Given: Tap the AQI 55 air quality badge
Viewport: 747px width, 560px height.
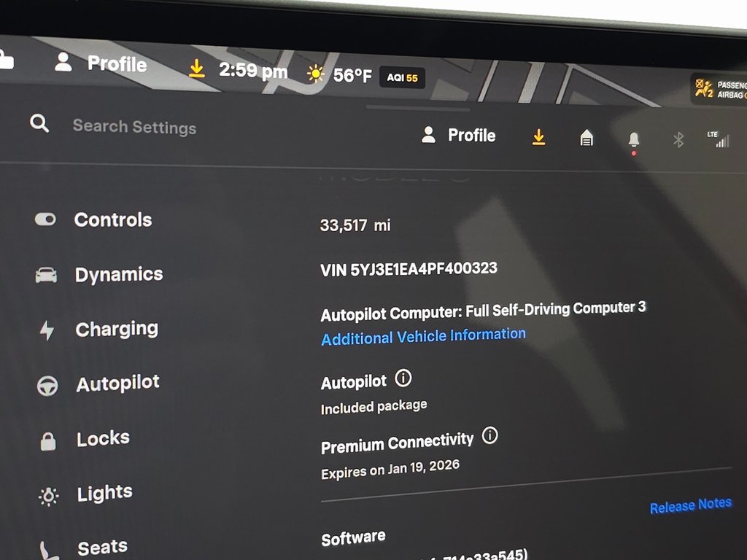Looking at the screenshot, I should [x=402, y=77].
